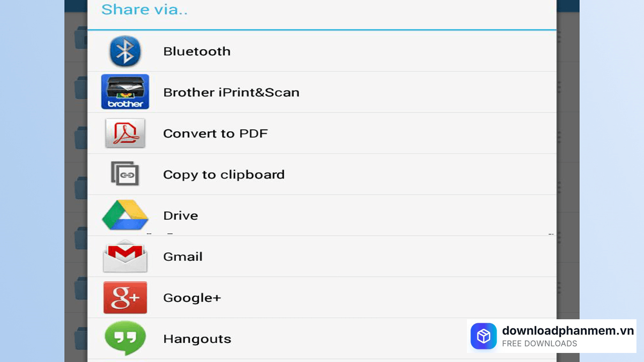Tap the Gmail envelope icon
This screenshot has width=644, height=362.
125,256
